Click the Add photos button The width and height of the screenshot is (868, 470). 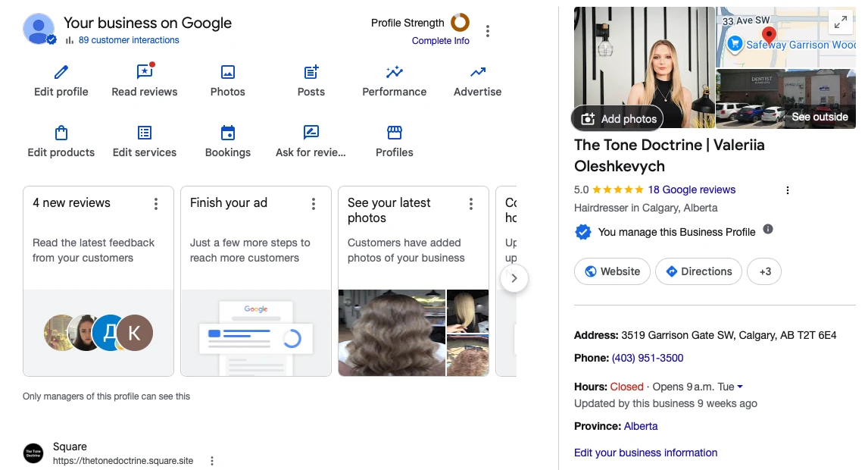tap(618, 118)
